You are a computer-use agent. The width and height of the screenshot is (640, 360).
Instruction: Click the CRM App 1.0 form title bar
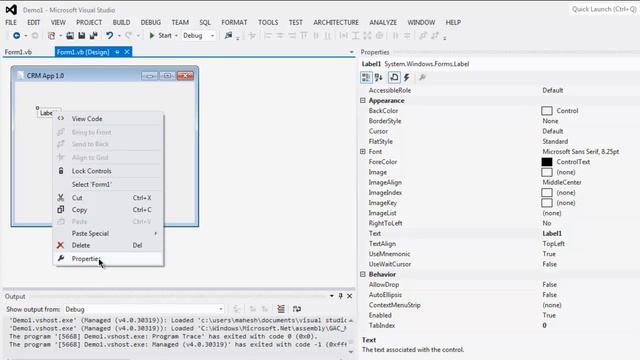tap(105, 76)
